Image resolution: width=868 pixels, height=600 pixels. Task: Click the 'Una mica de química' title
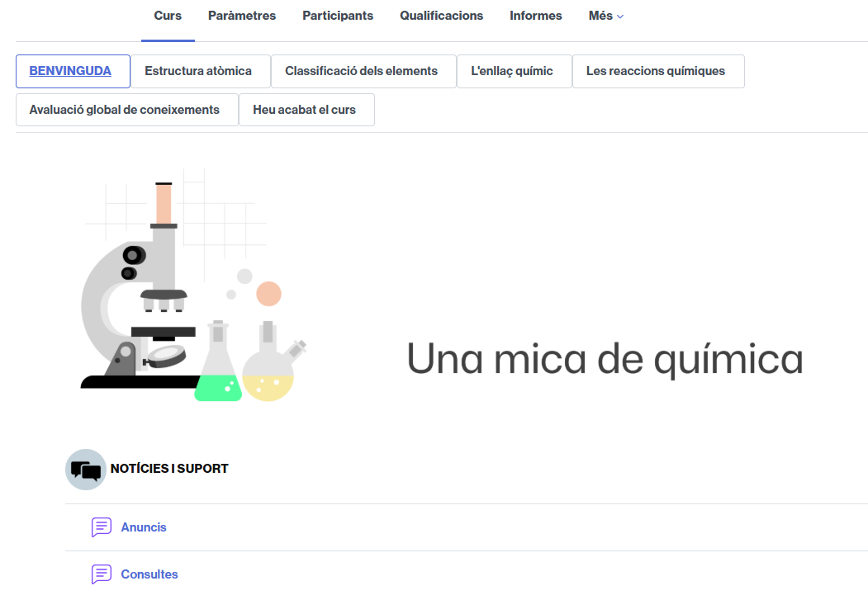[605, 360]
